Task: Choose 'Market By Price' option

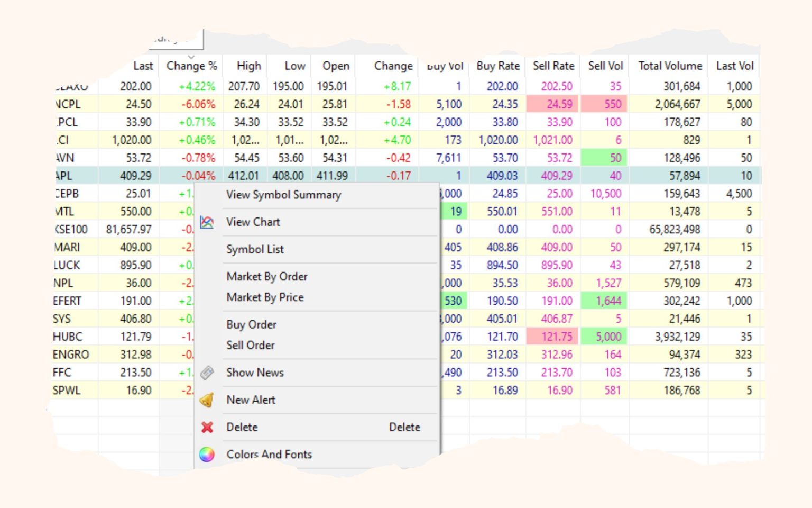Action: pyautogui.click(x=265, y=297)
